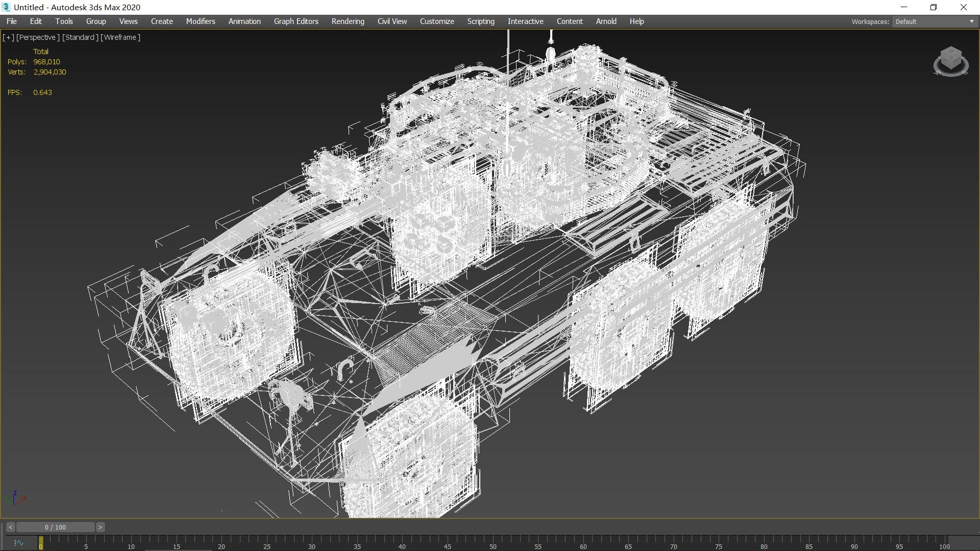Open the Arnold menu
The width and height of the screenshot is (980, 551).
coord(606,21)
